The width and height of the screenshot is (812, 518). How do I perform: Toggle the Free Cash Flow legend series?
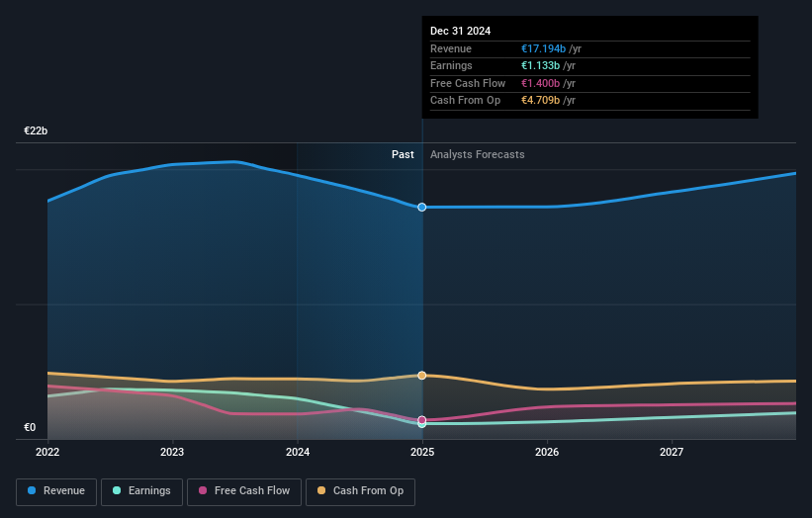coord(244,491)
